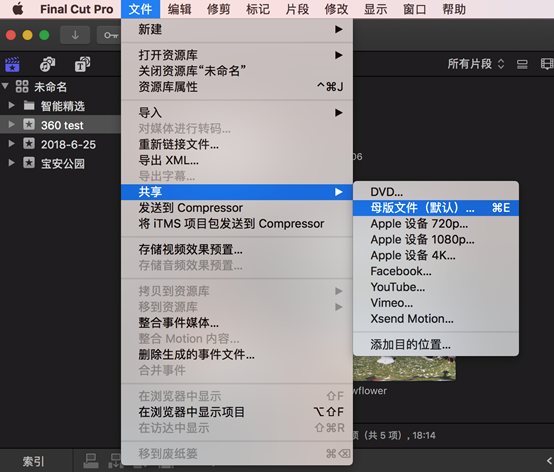Select the highlighted 共享 menu item
The image size is (554, 472).
[237, 192]
